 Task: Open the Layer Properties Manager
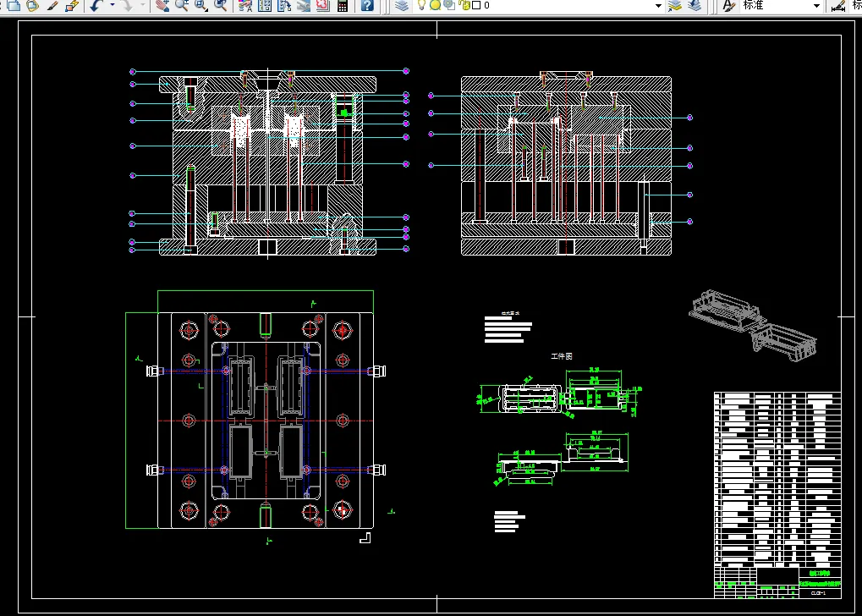[402, 5]
